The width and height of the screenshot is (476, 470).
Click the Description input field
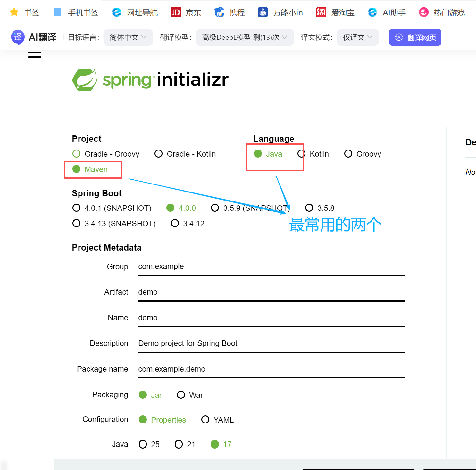tap(271, 344)
